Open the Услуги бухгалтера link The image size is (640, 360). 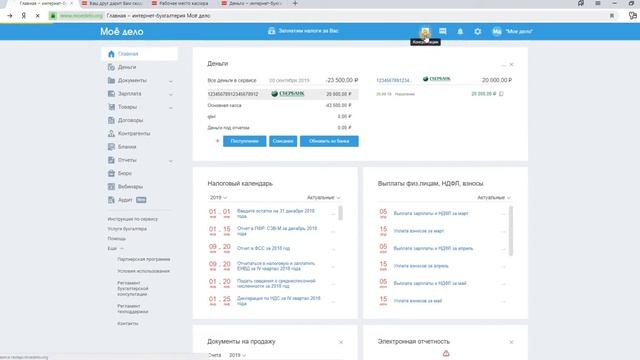(x=127, y=229)
